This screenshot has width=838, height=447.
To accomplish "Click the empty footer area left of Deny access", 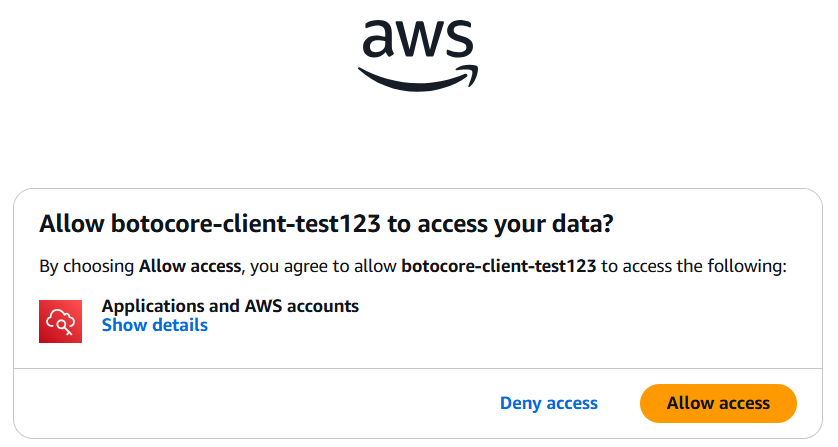I will click(250, 403).
